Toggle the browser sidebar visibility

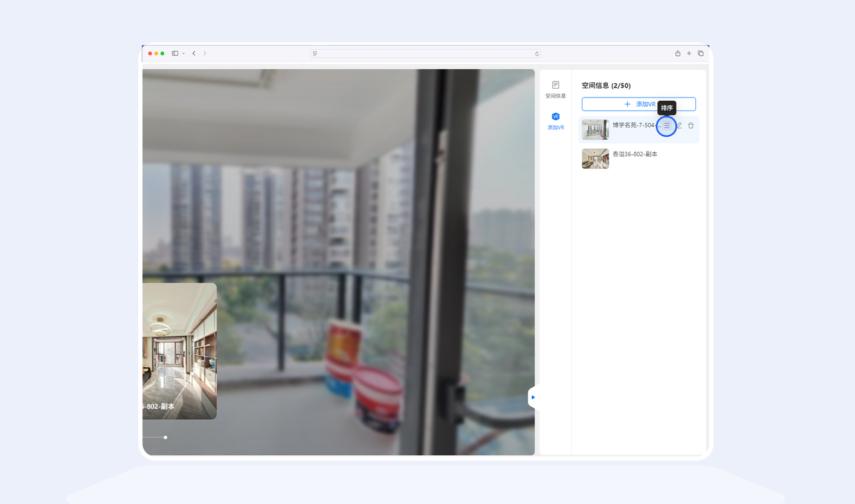174,53
